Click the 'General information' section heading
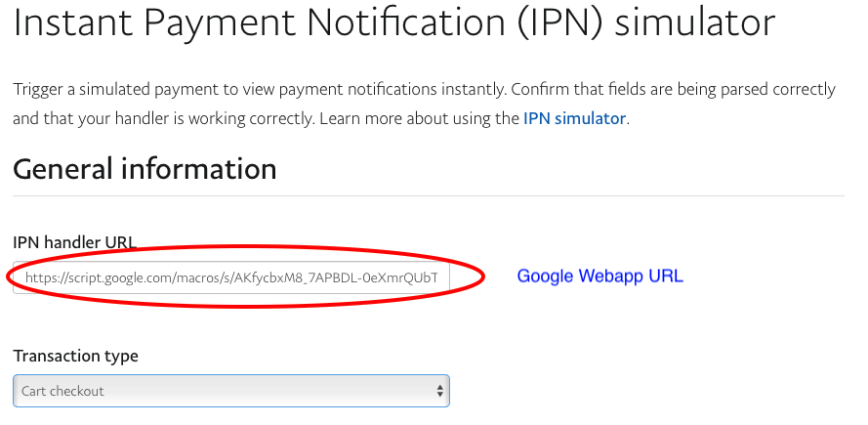The width and height of the screenshot is (868, 425). point(145,169)
